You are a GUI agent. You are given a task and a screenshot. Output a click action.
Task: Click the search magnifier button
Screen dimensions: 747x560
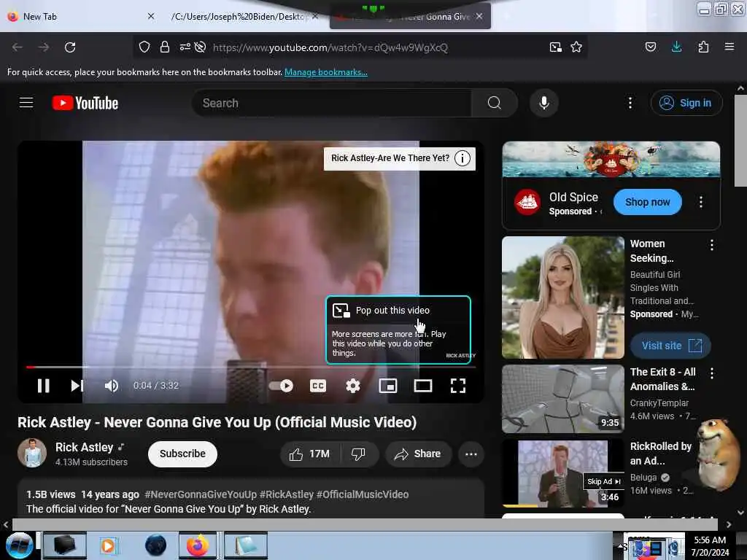495,103
